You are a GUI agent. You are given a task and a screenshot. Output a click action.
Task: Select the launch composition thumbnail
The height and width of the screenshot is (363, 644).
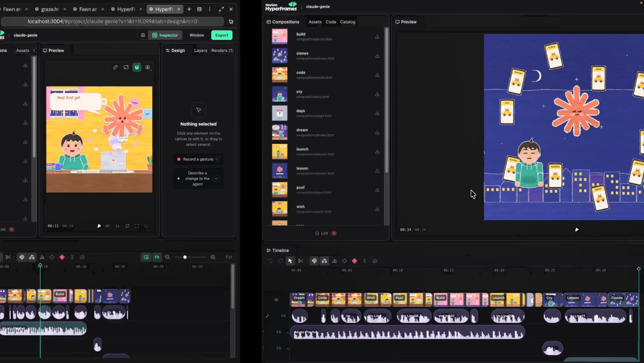[x=280, y=152]
